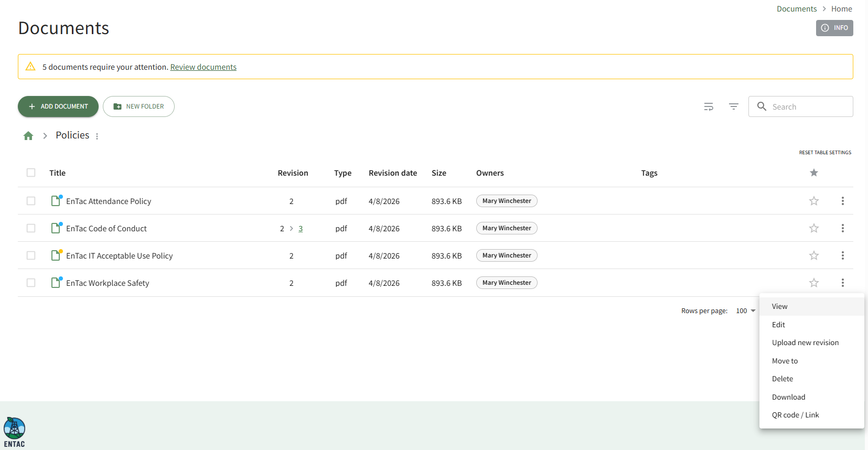Open row menu for EnTac IT Acceptable Use Policy
868x450 pixels.
[842, 255]
